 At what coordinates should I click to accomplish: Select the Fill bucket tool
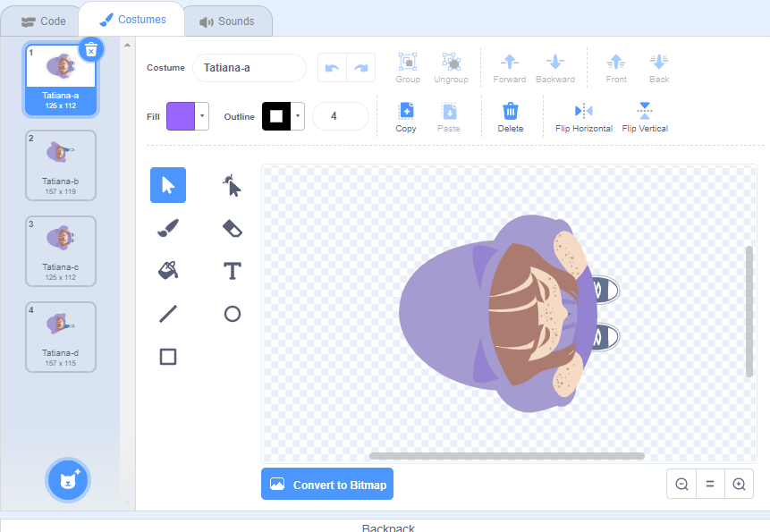coord(168,271)
